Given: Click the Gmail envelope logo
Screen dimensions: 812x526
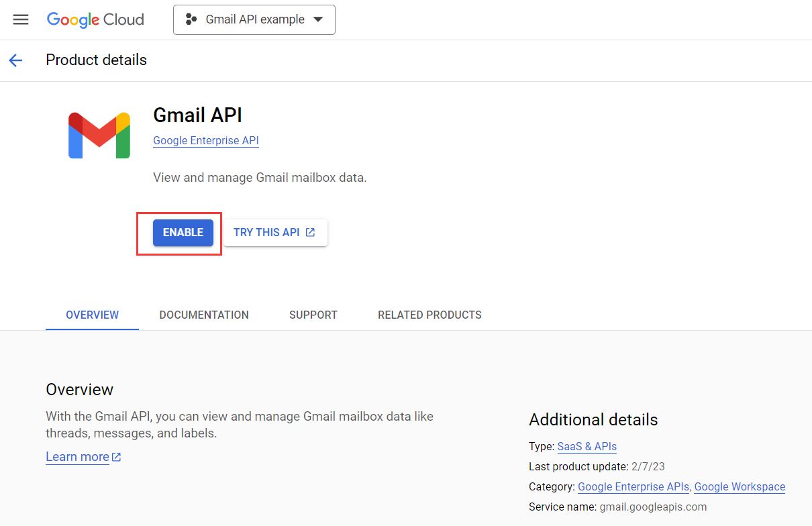Looking at the screenshot, I should [99, 135].
